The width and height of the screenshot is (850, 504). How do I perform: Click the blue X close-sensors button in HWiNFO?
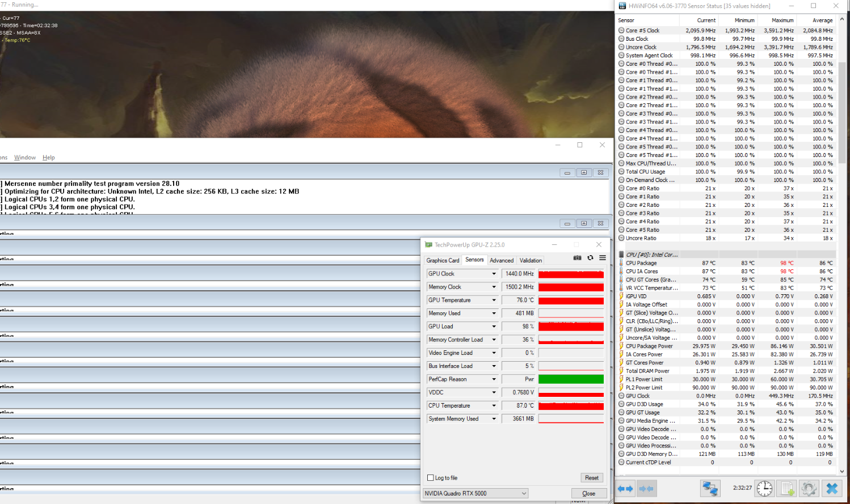[x=832, y=488]
